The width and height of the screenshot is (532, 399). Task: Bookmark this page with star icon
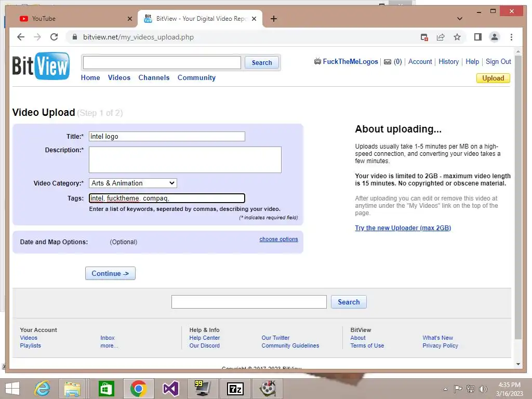pyautogui.click(x=457, y=37)
